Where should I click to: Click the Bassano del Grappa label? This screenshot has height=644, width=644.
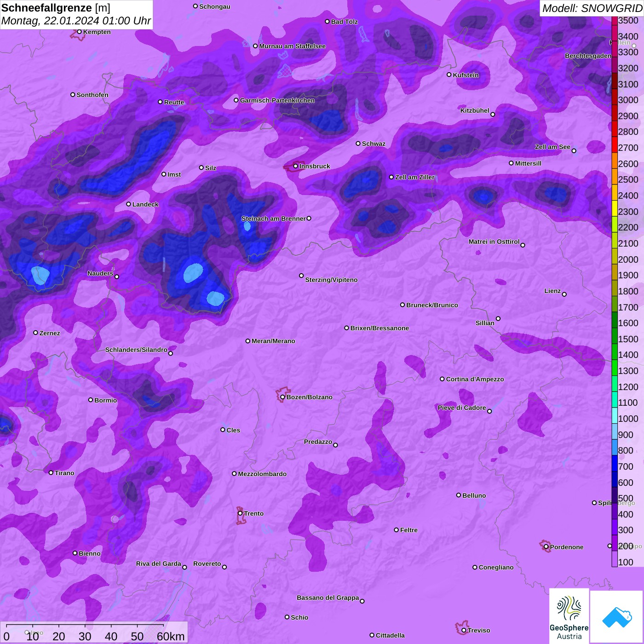click(328, 598)
